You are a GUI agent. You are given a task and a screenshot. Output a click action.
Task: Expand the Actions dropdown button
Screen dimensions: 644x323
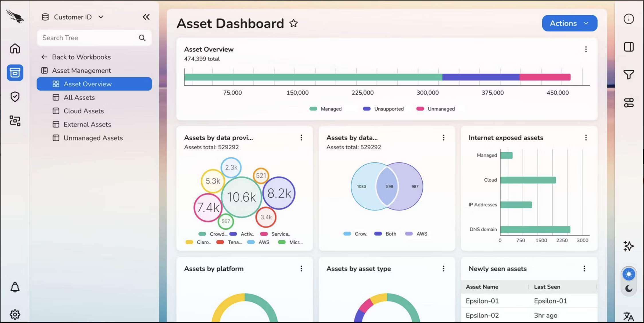click(x=569, y=23)
